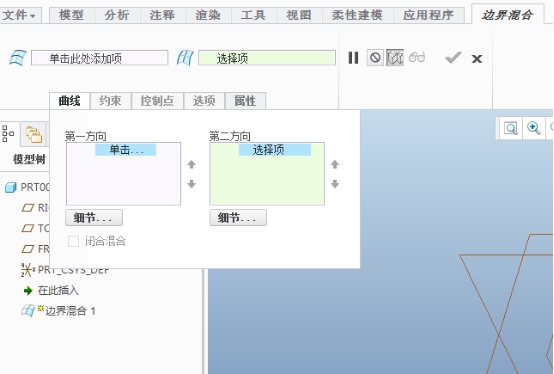Click 细节... button under 第二方向
Viewport: 554px width, 374px height.
tap(238, 218)
